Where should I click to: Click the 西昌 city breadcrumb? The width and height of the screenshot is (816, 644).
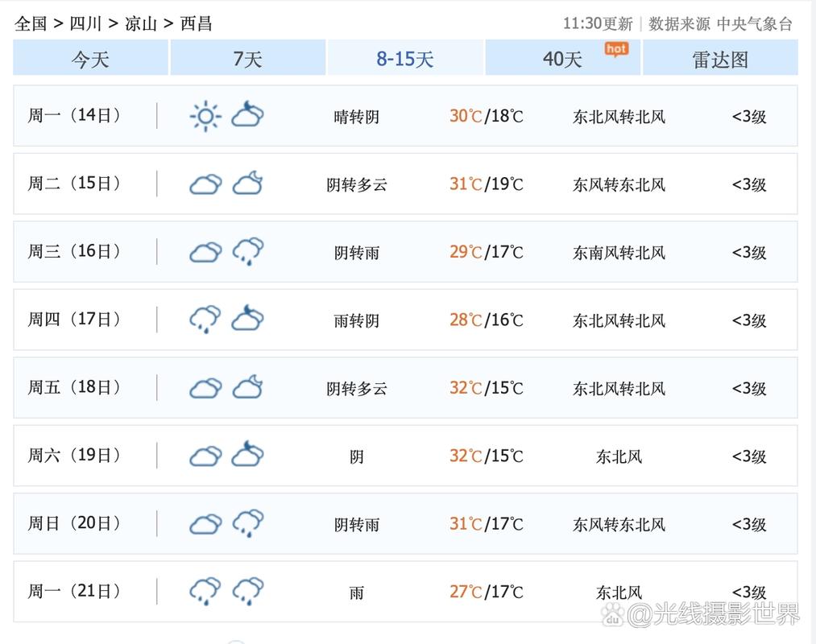(197, 24)
